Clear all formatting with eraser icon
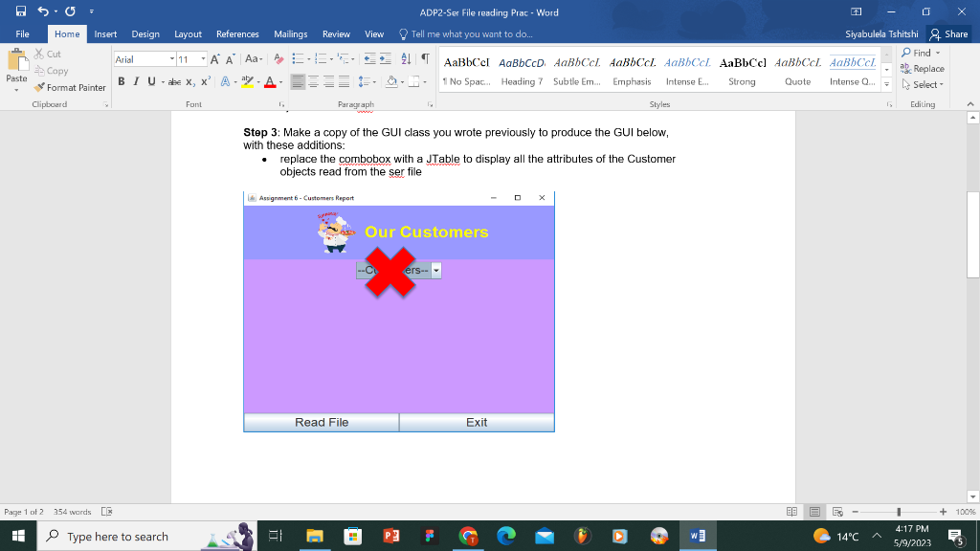This screenshot has width=980, height=551. coord(278,59)
